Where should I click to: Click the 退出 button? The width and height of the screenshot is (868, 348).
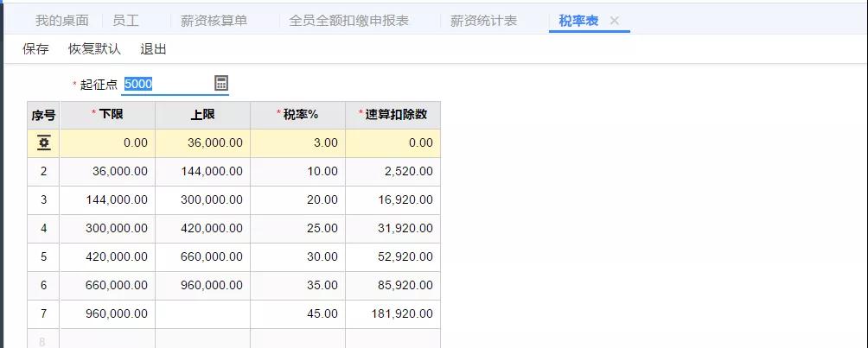pos(153,49)
